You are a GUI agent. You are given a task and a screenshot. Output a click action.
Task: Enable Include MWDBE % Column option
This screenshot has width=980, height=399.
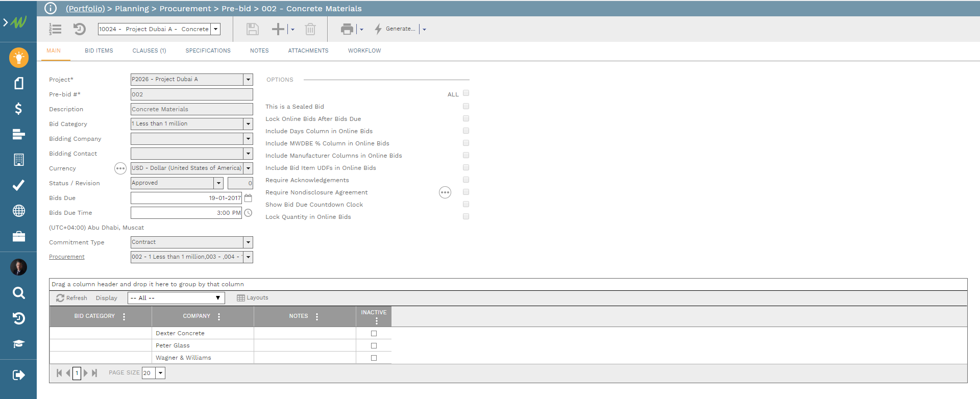(466, 143)
